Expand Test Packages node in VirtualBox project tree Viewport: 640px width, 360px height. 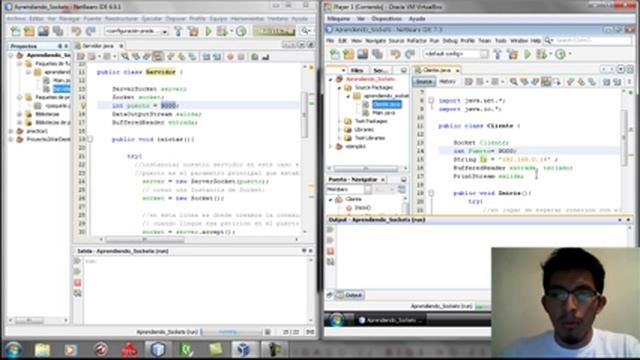339,121
